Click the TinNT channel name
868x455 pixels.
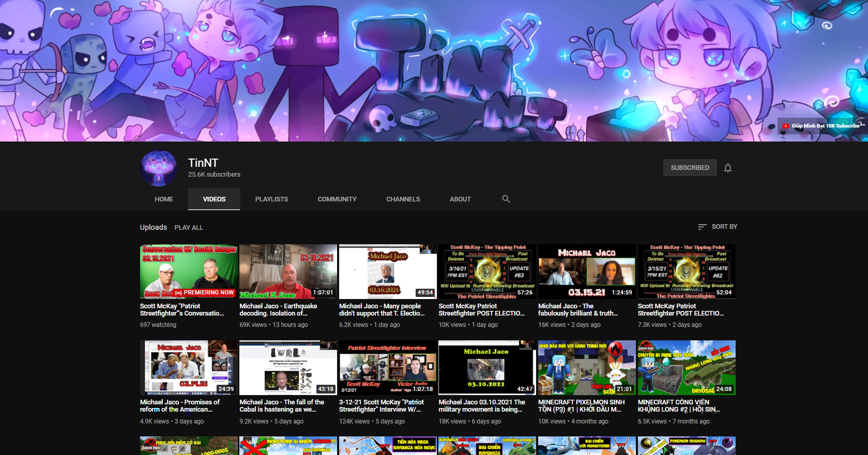click(203, 163)
